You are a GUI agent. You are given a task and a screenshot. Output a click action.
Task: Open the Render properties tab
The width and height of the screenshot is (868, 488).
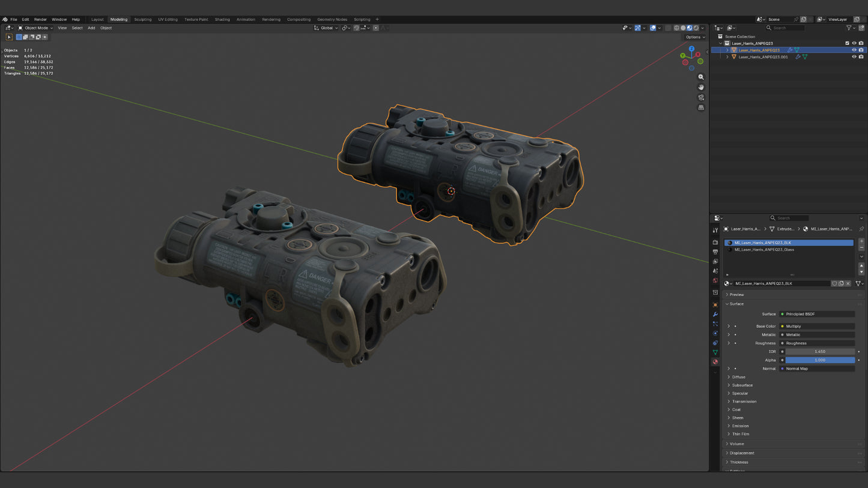pyautogui.click(x=715, y=242)
